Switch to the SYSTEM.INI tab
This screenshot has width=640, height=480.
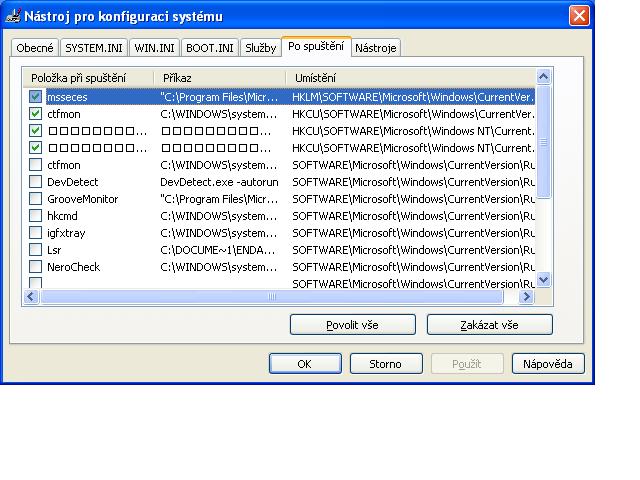click(x=94, y=48)
